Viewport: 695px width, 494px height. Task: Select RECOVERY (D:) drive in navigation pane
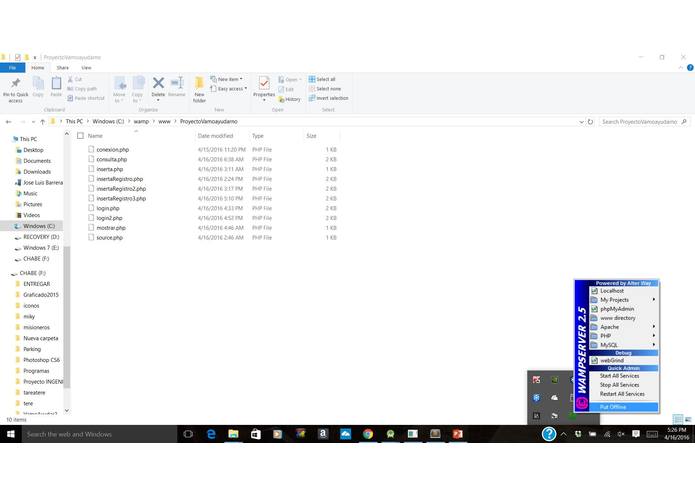pyautogui.click(x=41, y=237)
